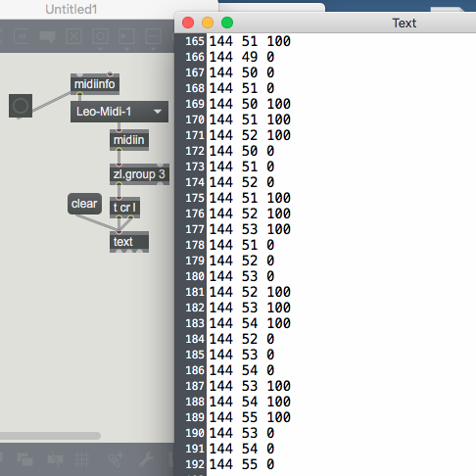The height and width of the screenshot is (476, 476).
Task: Add a button object from the top toolbar
Action: point(100,36)
